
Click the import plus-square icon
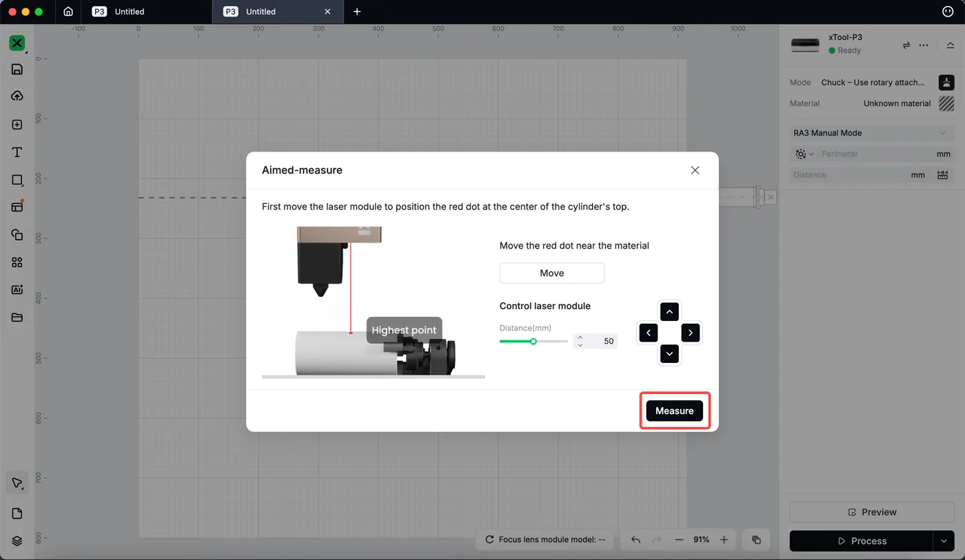pos(17,125)
